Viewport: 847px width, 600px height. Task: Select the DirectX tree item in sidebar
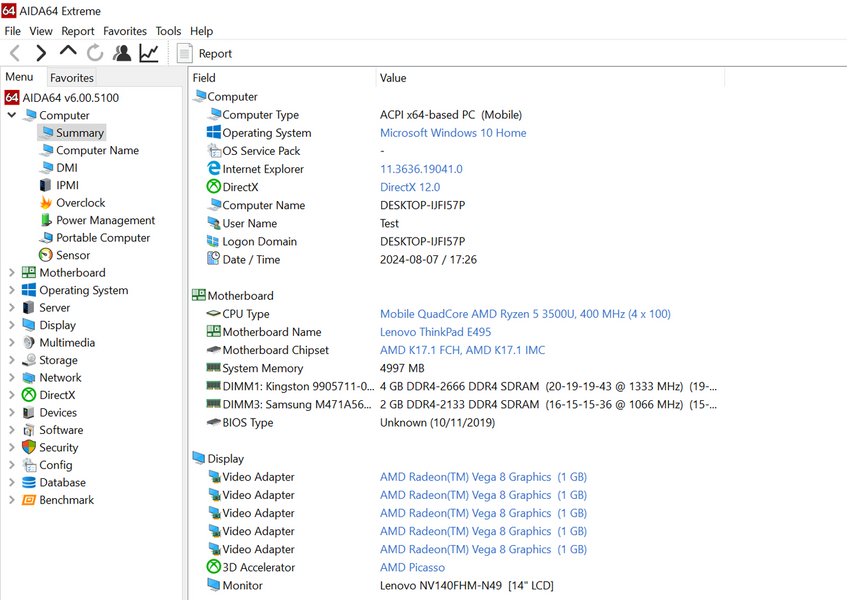(x=49, y=395)
